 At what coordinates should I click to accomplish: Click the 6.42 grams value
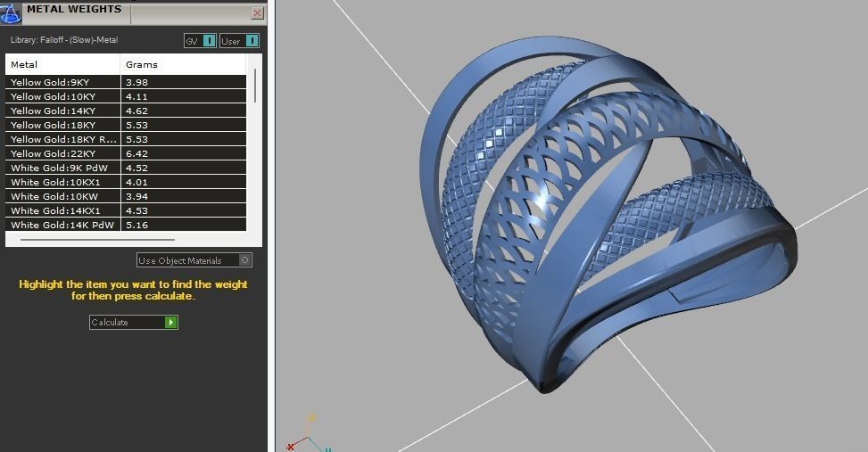coord(136,154)
